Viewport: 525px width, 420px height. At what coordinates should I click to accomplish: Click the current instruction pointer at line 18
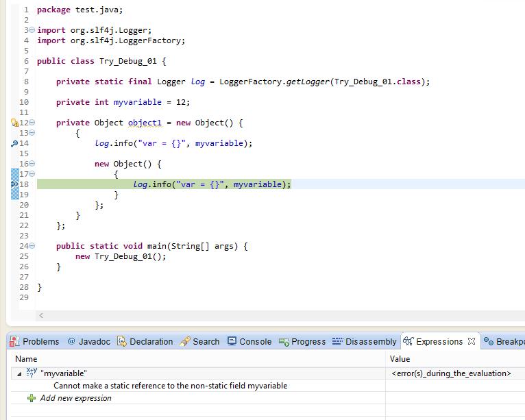coord(14,184)
